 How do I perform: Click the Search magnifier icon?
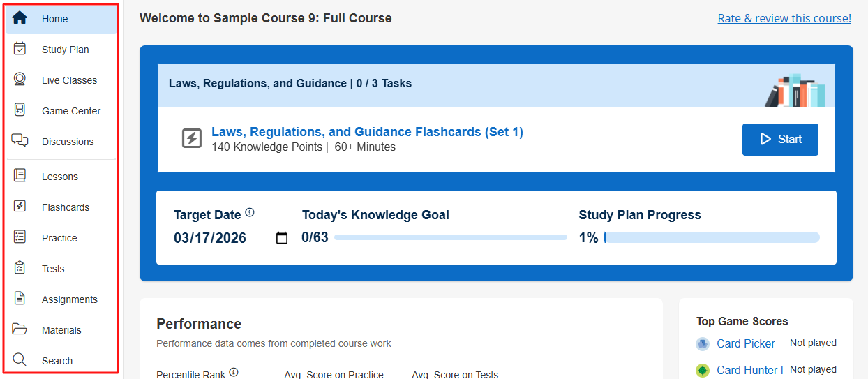(x=20, y=360)
